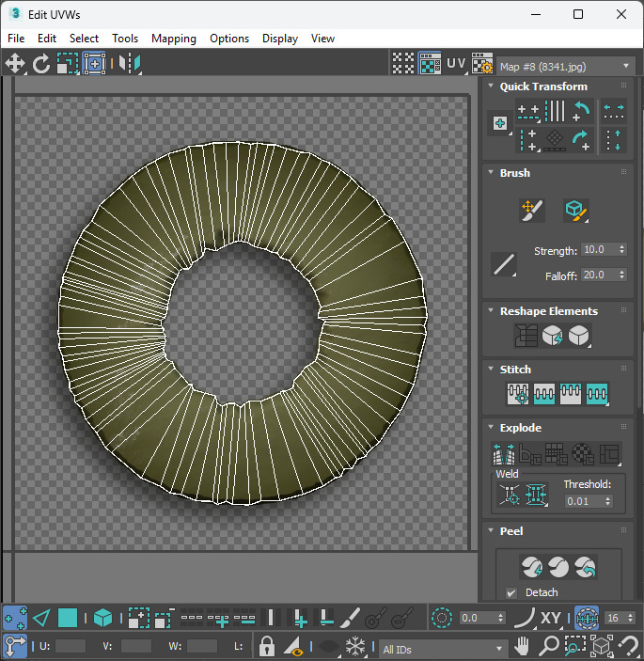The width and height of the screenshot is (644, 661).
Task: Click Relax Until Flat icon
Action: 552,336
